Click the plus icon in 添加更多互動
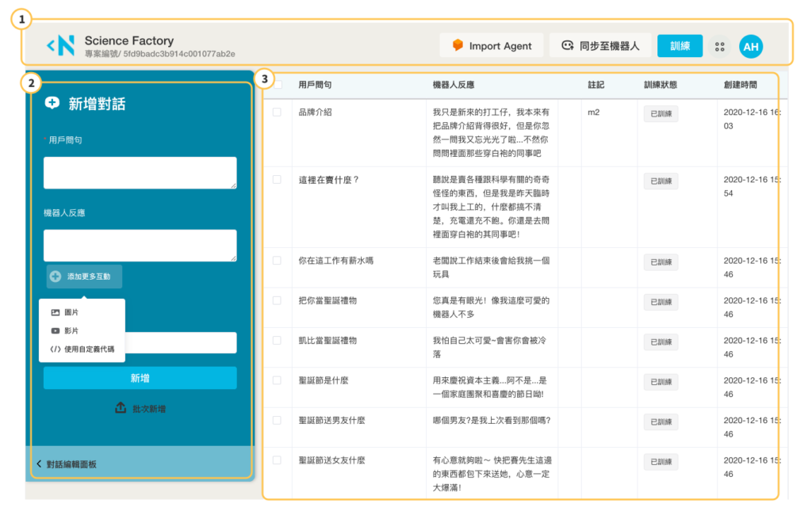This screenshot has width=812, height=515. 56,277
